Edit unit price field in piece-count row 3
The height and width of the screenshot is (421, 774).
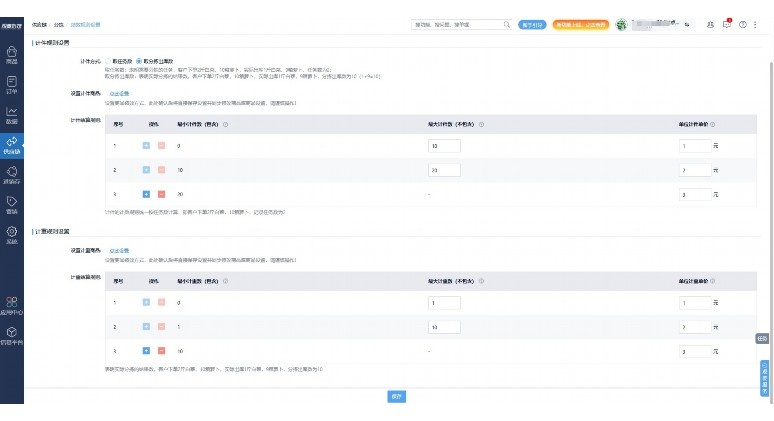pyautogui.click(x=695, y=194)
